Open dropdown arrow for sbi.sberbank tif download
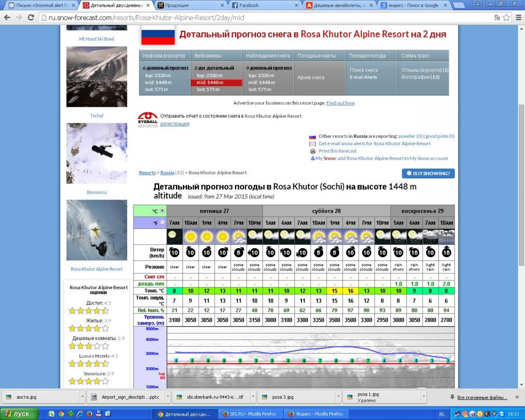Image resolution: width=525 pixels, height=420 pixels. click(253, 397)
